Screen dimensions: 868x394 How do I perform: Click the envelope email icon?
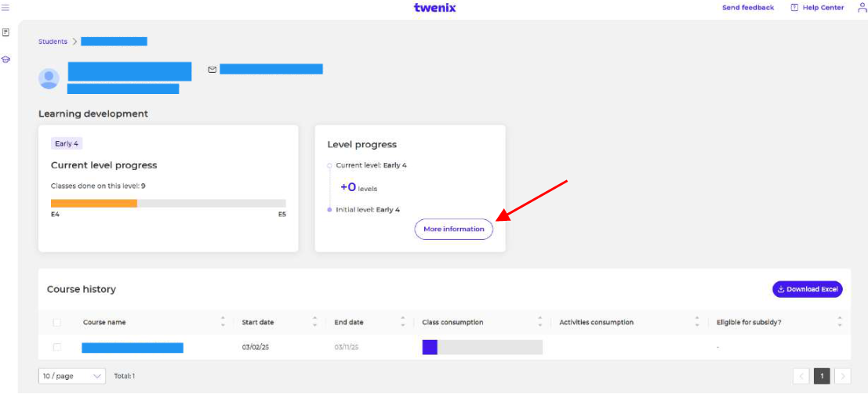click(x=212, y=70)
